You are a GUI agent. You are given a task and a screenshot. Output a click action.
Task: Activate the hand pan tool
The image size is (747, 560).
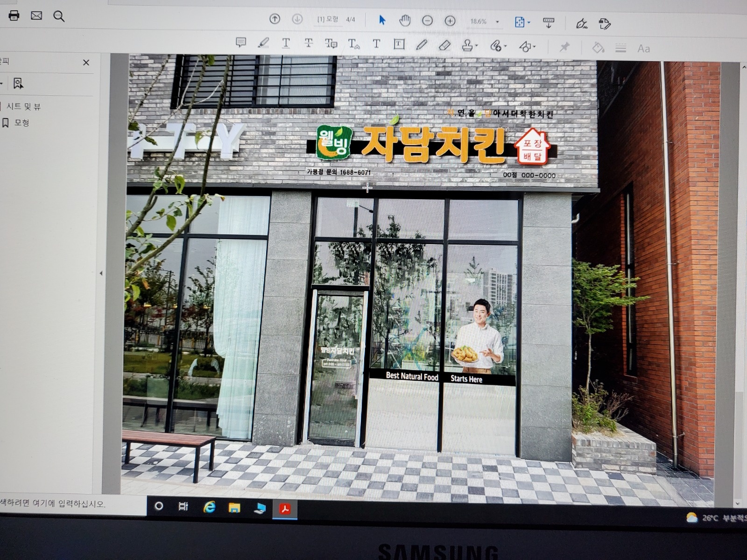(x=405, y=21)
